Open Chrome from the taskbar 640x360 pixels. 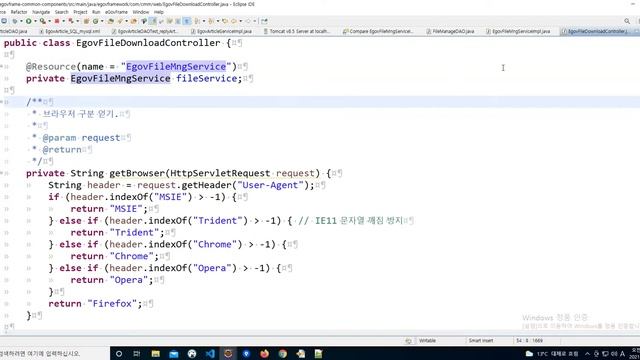pyautogui.click(x=282, y=353)
